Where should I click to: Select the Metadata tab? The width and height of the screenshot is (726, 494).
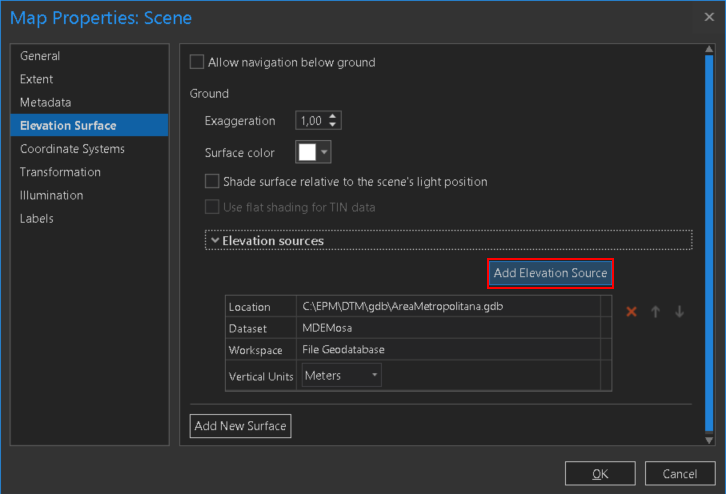click(46, 102)
